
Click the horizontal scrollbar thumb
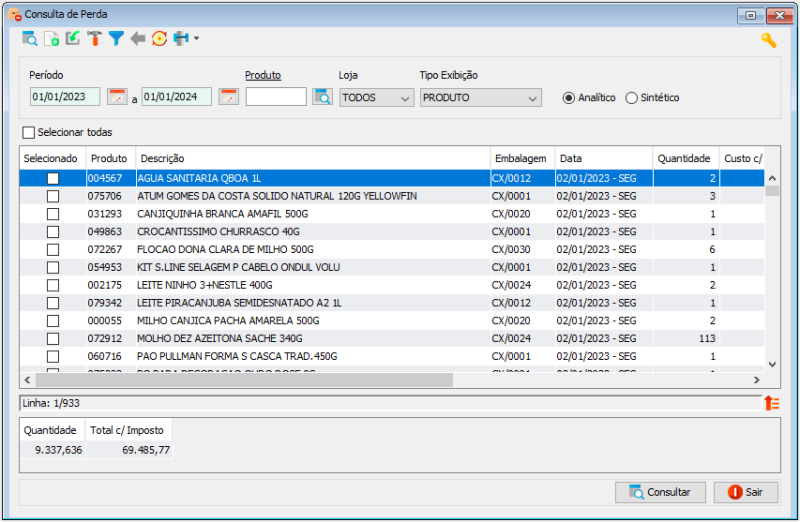(x=244, y=380)
